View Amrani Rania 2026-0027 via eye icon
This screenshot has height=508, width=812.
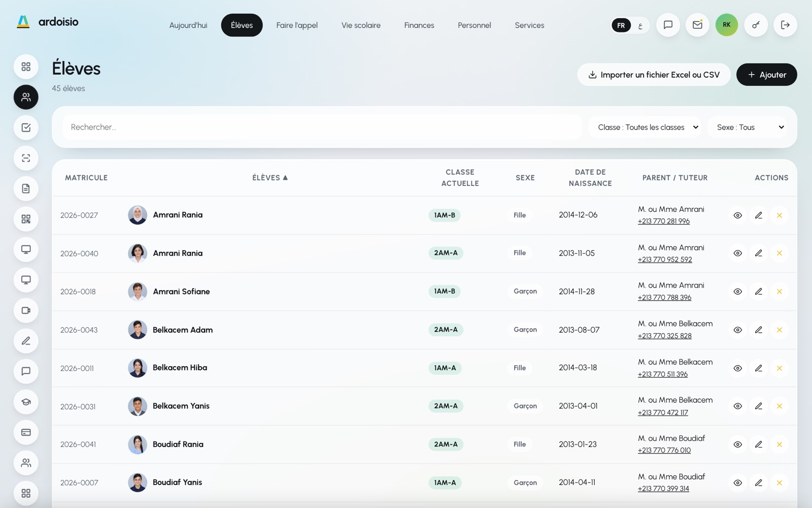click(738, 215)
